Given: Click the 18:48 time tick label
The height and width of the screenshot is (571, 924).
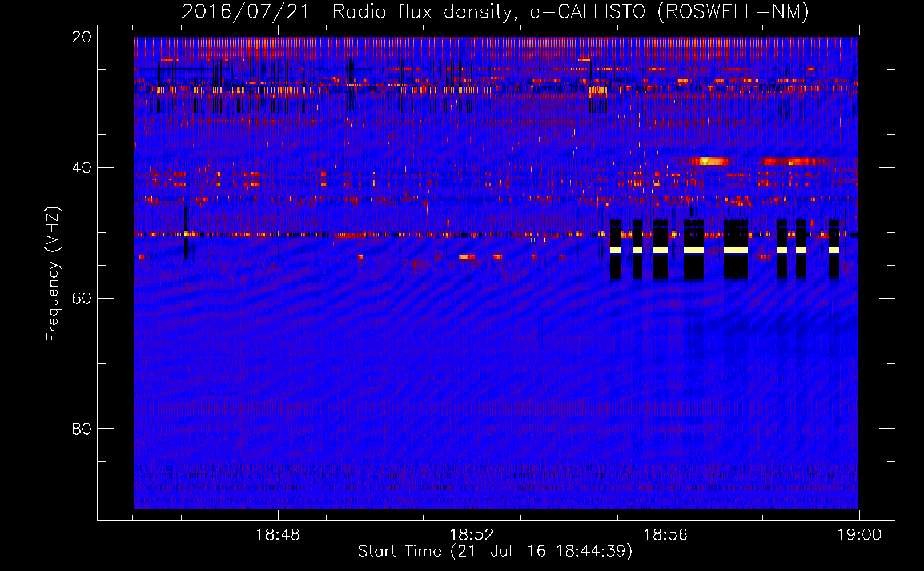Looking at the screenshot, I should tap(278, 535).
